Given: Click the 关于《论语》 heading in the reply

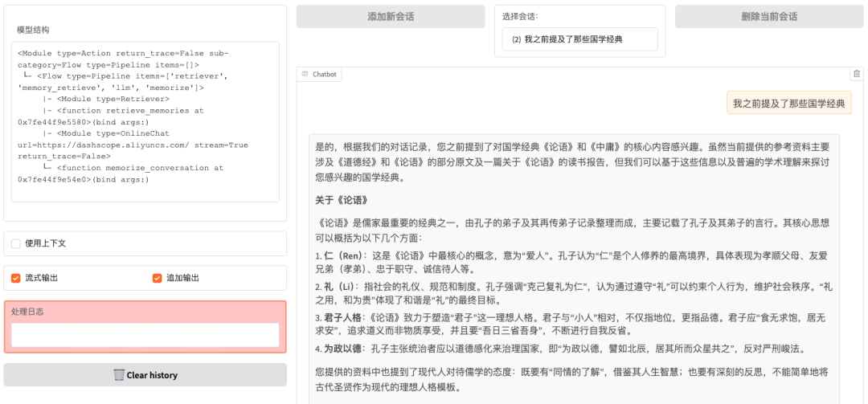Looking at the screenshot, I should point(341,200).
